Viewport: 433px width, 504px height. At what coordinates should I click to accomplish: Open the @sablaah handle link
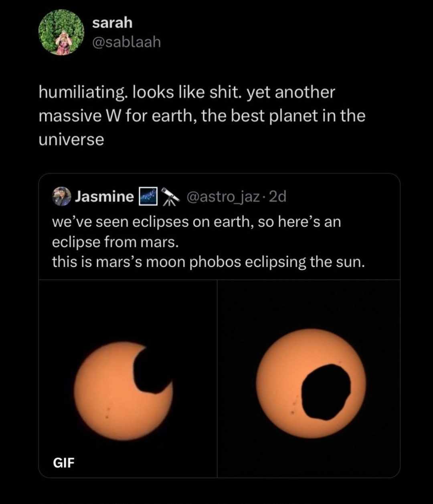click(x=126, y=42)
